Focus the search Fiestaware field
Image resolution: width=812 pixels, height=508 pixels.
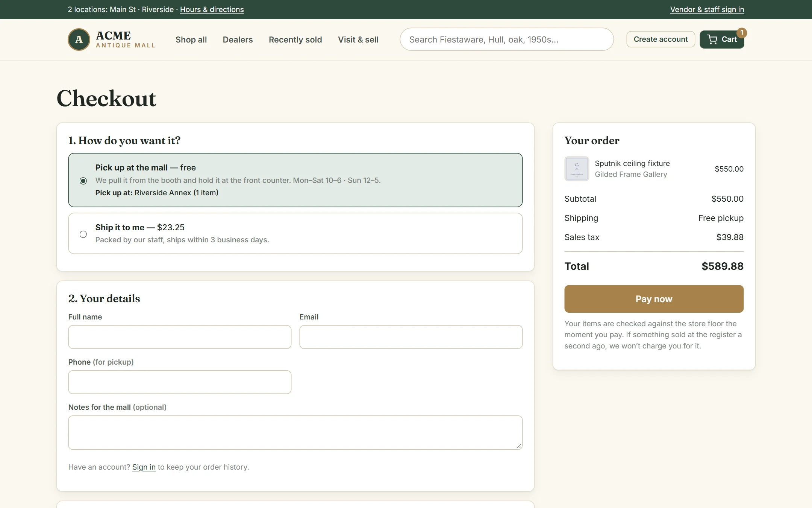point(506,39)
